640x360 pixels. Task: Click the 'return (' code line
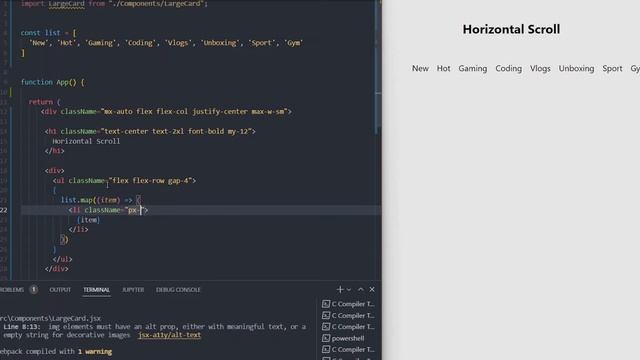(x=44, y=102)
